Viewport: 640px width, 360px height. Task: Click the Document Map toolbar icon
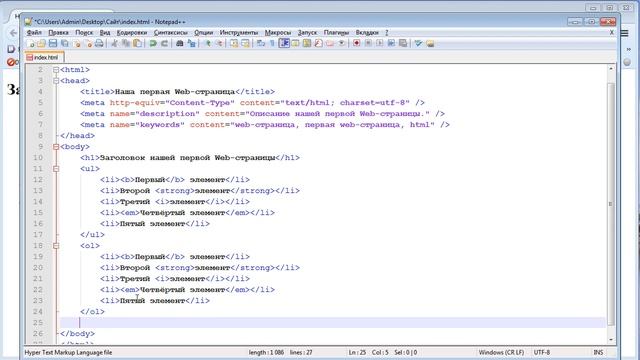[307, 43]
